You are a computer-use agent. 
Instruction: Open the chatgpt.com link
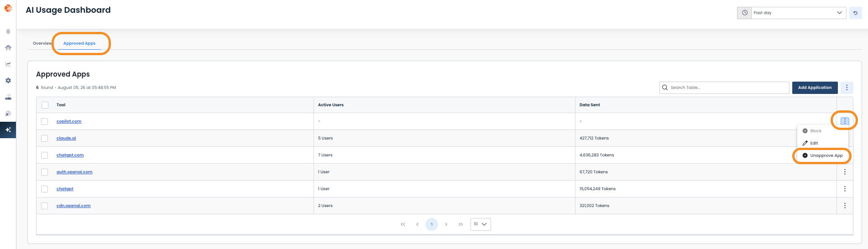70,155
